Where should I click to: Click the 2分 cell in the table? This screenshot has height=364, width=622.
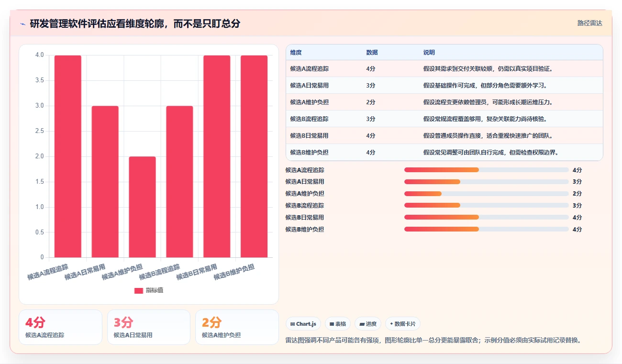(370, 102)
